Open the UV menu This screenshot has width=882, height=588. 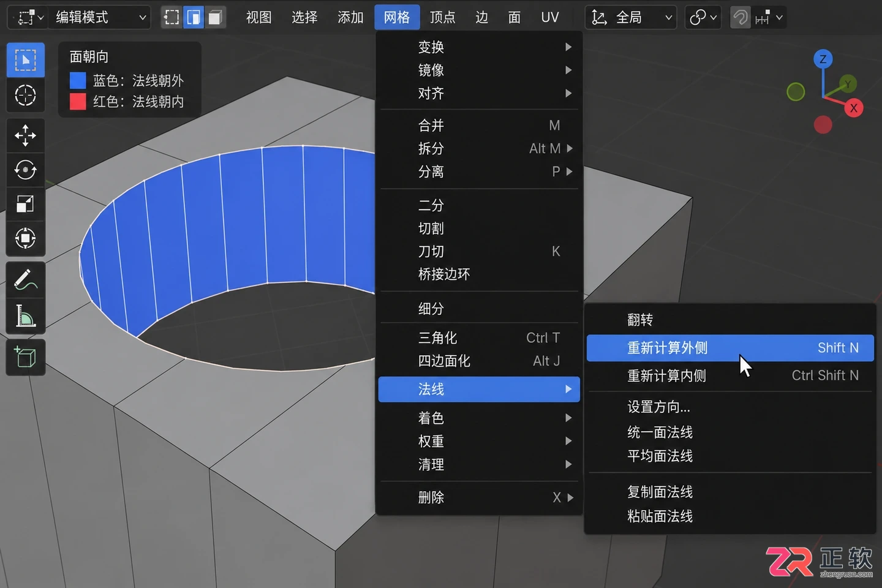point(550,17)
